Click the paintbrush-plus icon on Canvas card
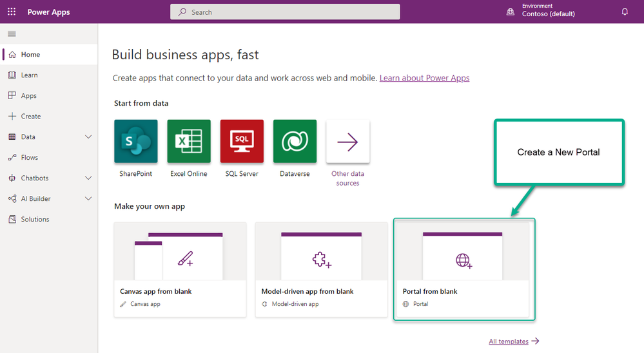 pos(185,258)
